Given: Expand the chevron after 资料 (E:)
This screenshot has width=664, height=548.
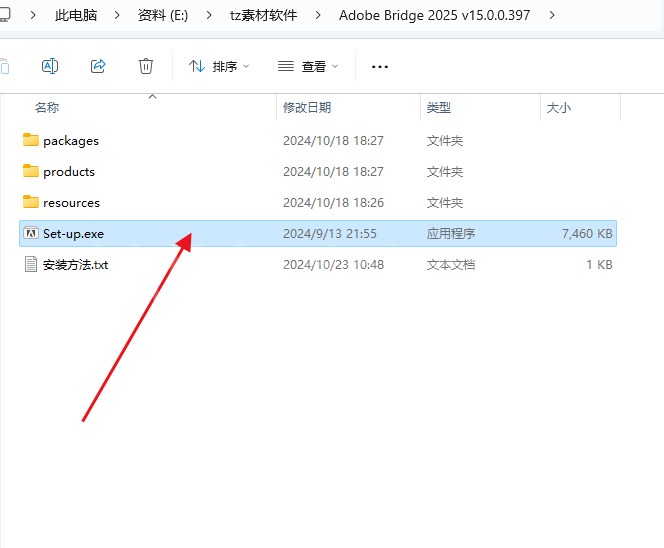Looking at the screenshot, I should (209, 15).
